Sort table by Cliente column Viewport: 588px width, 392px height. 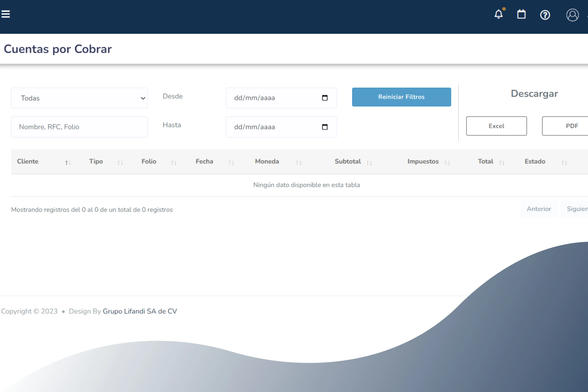click(28, 162)
